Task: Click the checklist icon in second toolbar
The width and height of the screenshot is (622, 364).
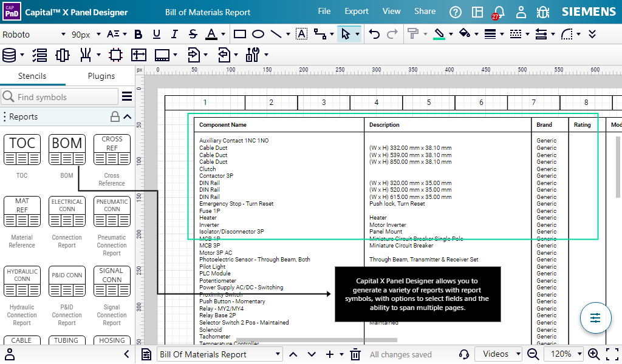Action: click(39, 55)
